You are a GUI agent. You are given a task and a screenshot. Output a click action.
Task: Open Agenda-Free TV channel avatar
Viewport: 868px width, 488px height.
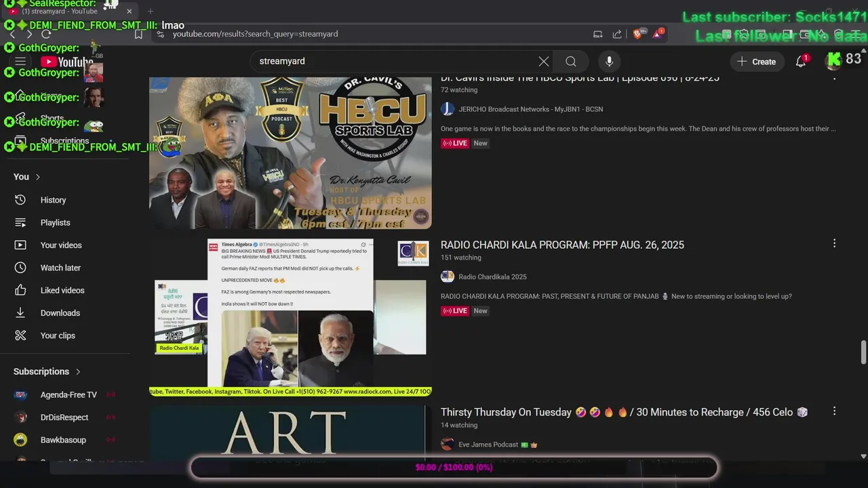pyautogui.click(x=20, y=394)
